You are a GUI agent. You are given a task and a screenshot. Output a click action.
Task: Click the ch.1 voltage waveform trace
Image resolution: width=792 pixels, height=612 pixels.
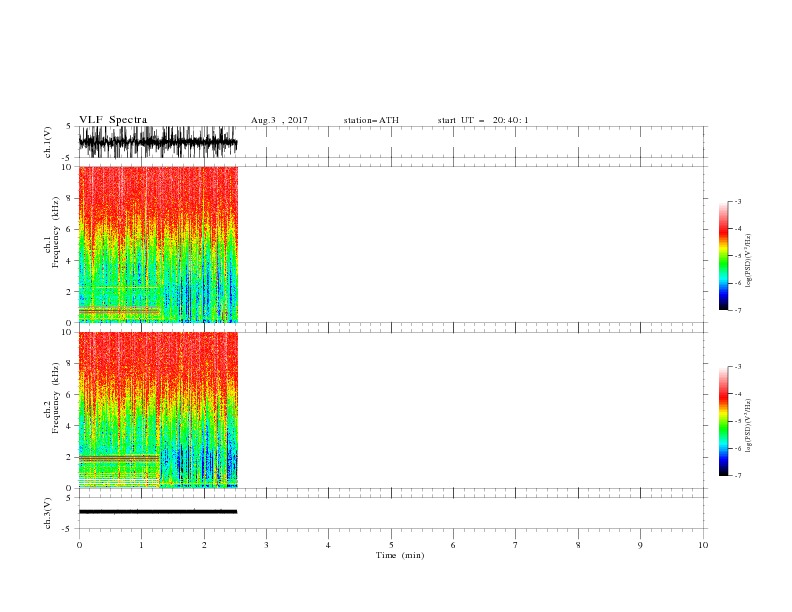(x=158, y=142)
